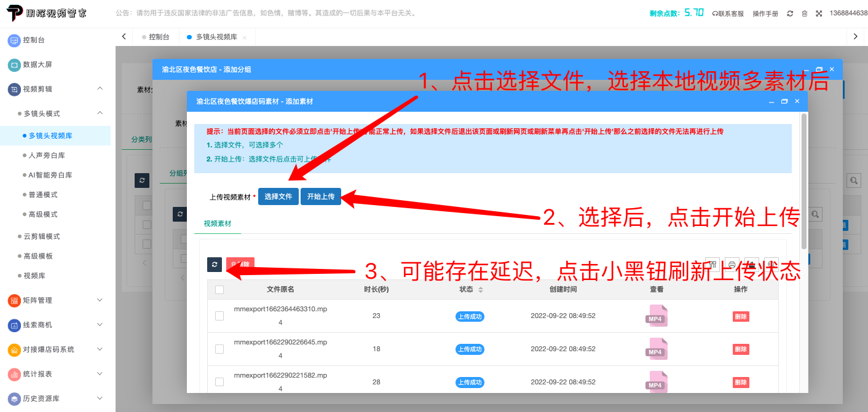Viewport: 868px width, 412px height.
Task: Open 普通模式 in sidebar
Action: tap(43, 195)
